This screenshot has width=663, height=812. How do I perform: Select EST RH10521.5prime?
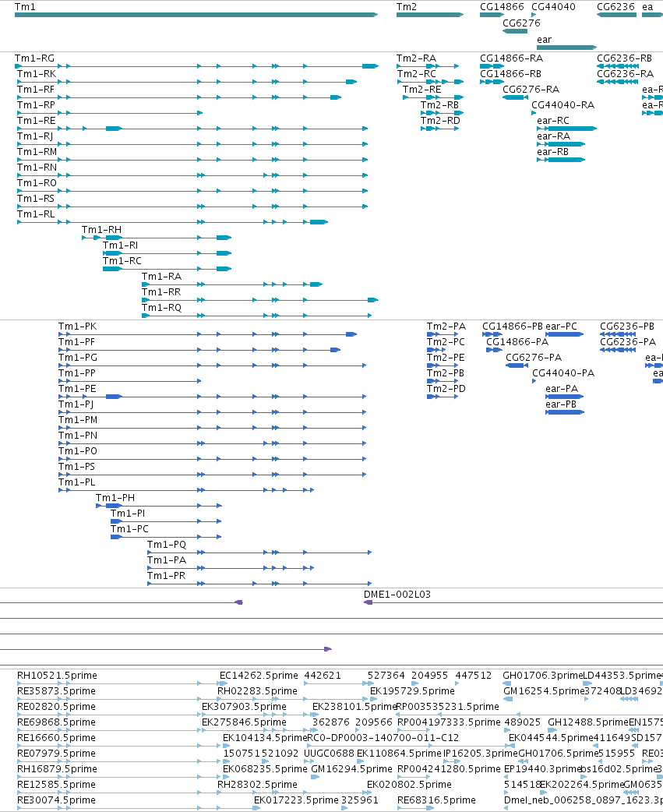click(x=109, y=683)
